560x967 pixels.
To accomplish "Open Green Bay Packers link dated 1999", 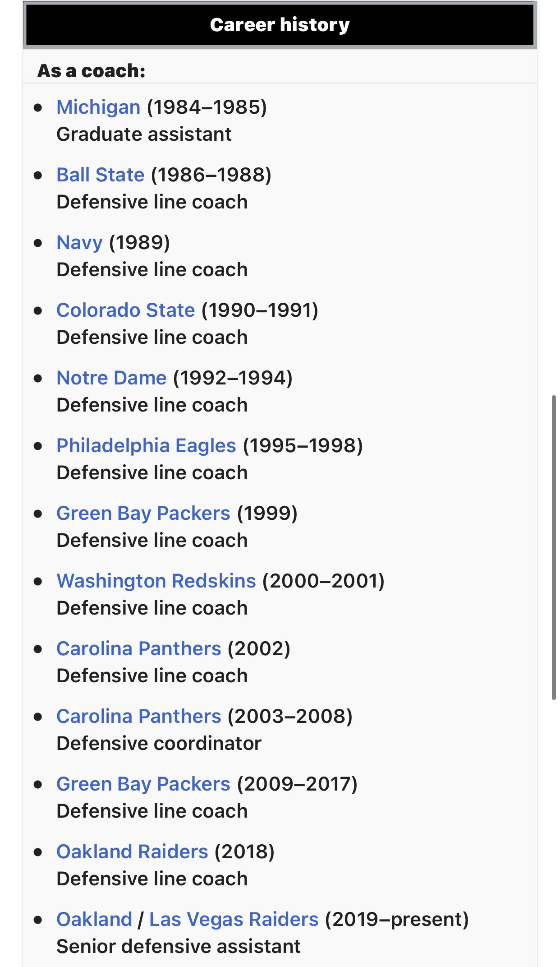I will pyautogui.click(x=143, y=514).
